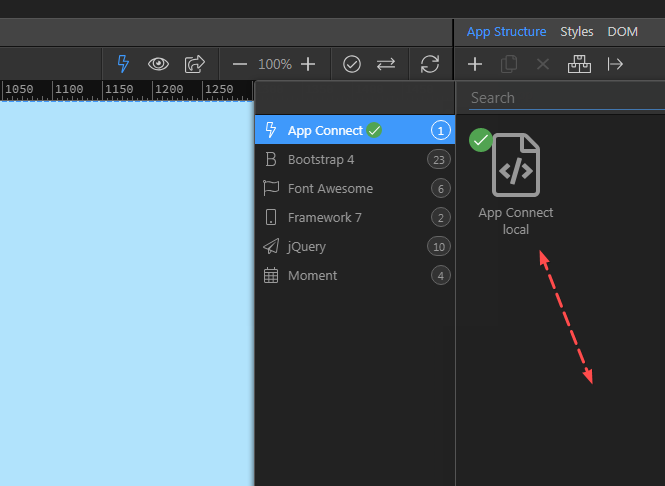665x486 pixels.
Task: Click the swap arrows icon
Action: point(386,64)
